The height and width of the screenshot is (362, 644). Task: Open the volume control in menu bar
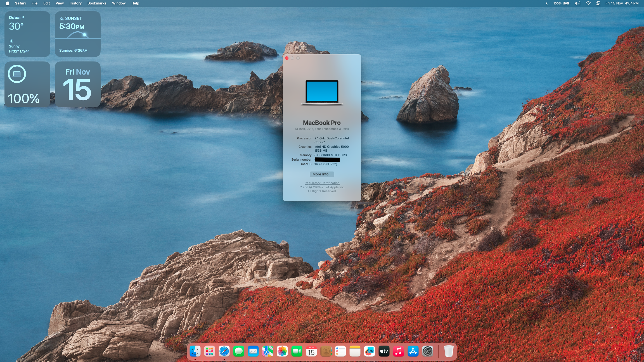coord(577,3)
